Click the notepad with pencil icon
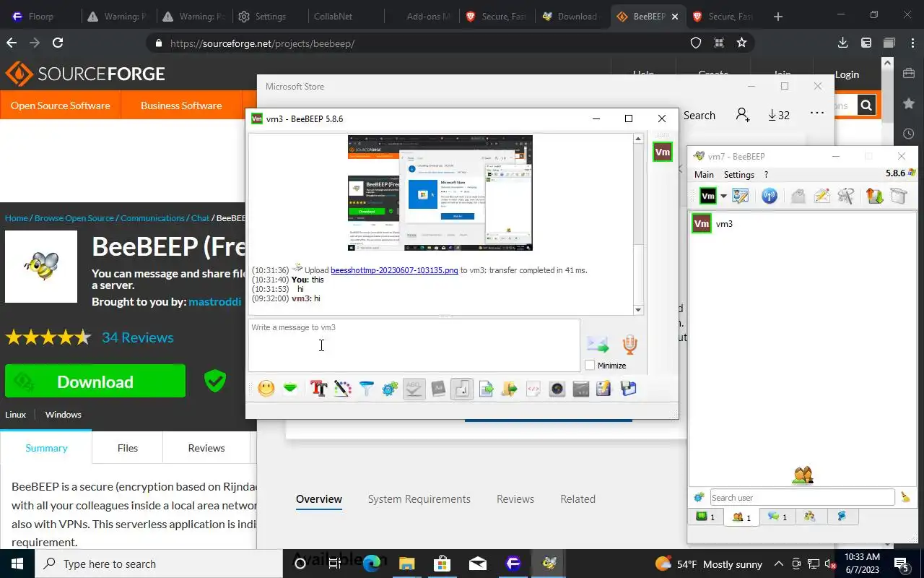 (604, 389)
